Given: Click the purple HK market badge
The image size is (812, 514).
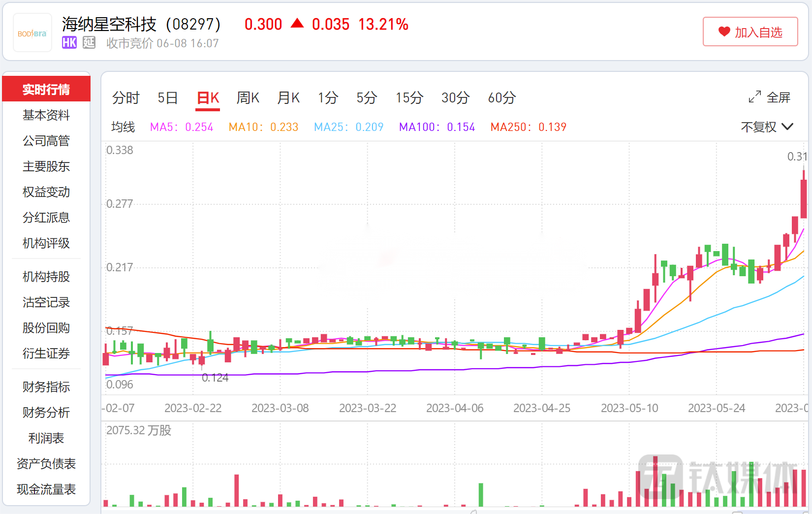Looking at the screenshot, I should coord(69,43).
